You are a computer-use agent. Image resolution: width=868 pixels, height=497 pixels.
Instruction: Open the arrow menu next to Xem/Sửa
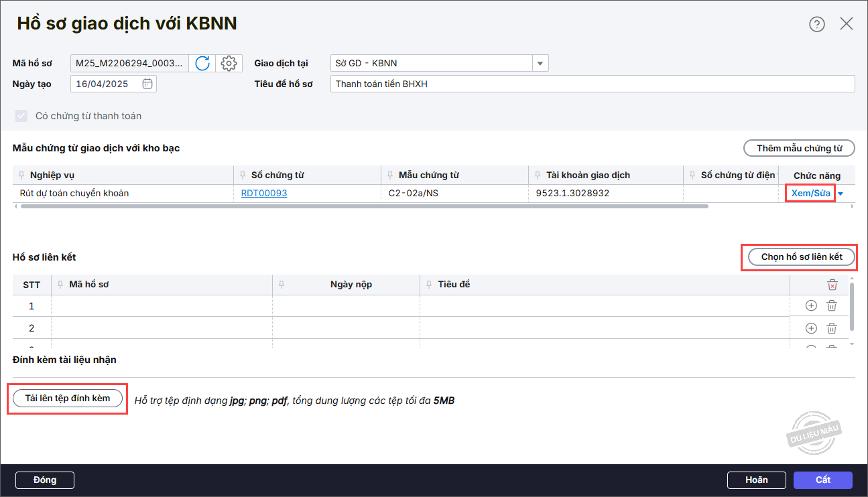pos(841,194)
